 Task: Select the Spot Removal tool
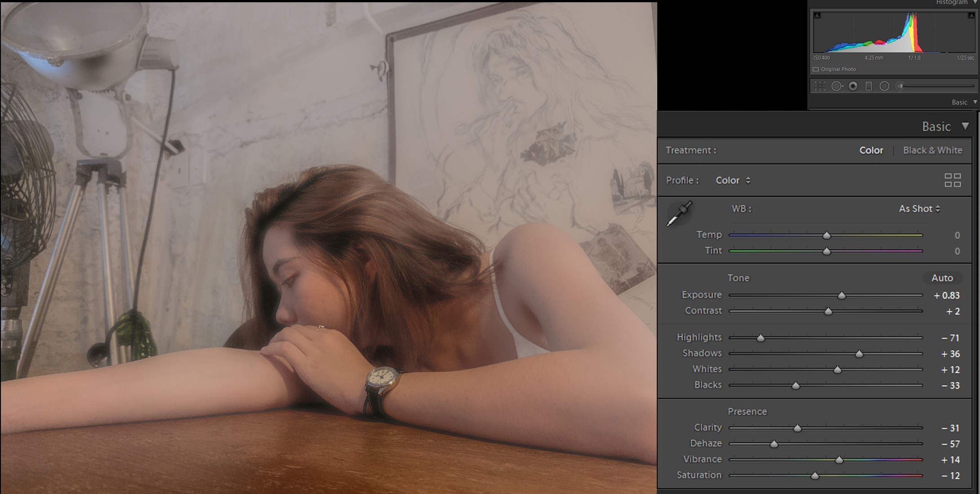[x=837, y=86]
